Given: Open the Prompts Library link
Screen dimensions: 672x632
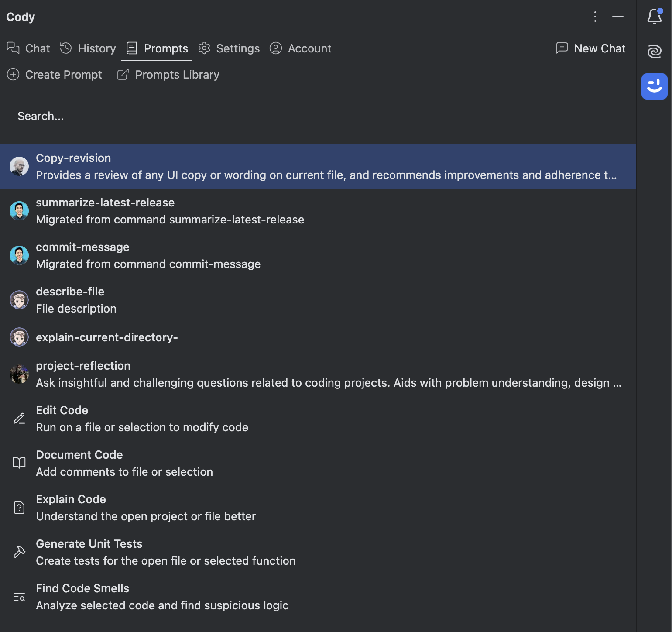Looking at the screenshot, I should tap(168, 75).
